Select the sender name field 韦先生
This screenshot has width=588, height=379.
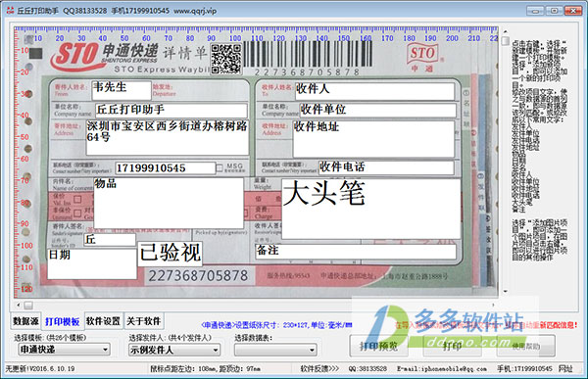point(122,90)
